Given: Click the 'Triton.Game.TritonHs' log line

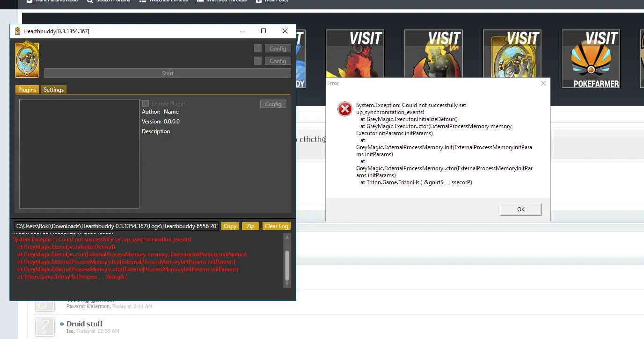Looking at the screenshot, I should click(73, 277).
